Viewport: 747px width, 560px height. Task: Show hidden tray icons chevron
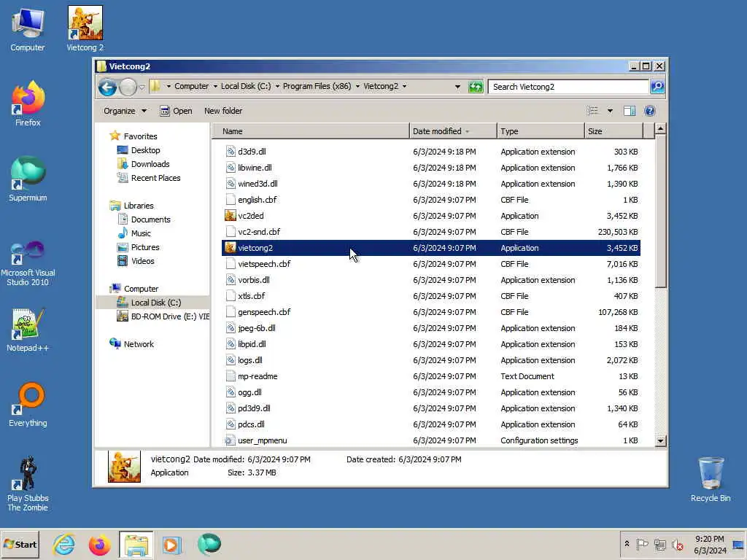click(627, 544)
